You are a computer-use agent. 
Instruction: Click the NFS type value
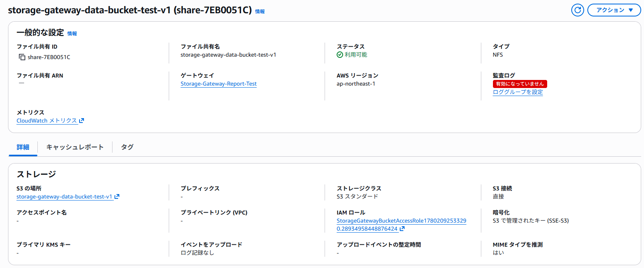(x=498, y=55)
